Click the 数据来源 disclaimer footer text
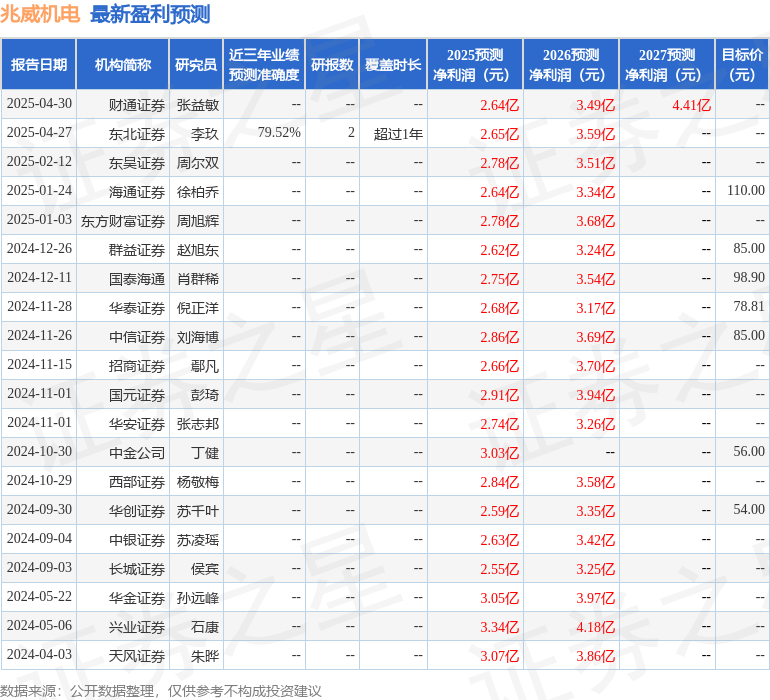The height and width of the screenshot is (700, 770). point(160,690)
